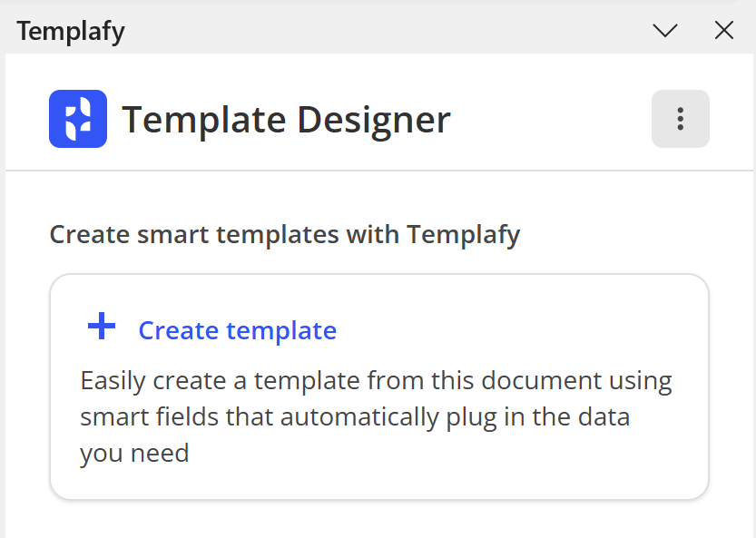The image size is (756, 538).
Task: Click the Create template link
Action: pyautogui.click(x=237, y=331)
